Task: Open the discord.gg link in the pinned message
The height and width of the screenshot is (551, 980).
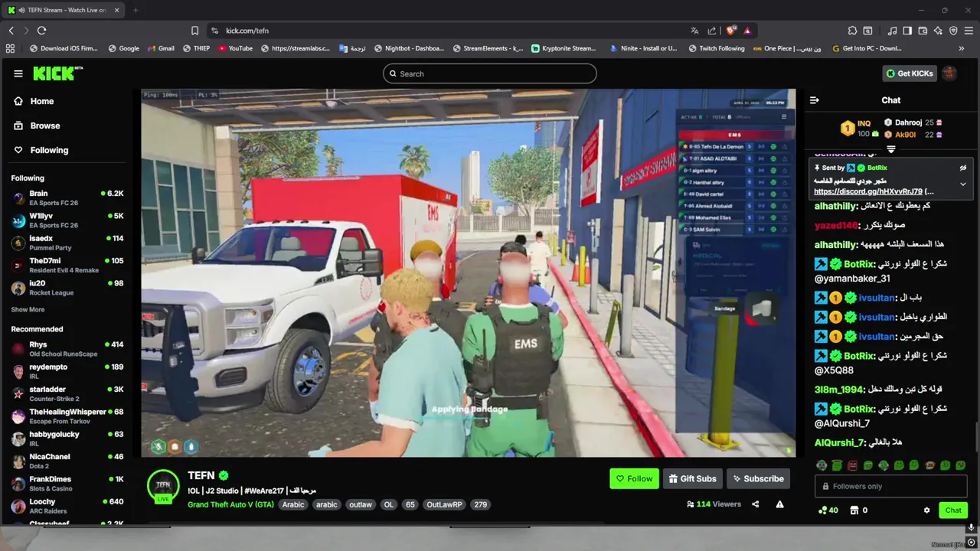Action: 868,192
